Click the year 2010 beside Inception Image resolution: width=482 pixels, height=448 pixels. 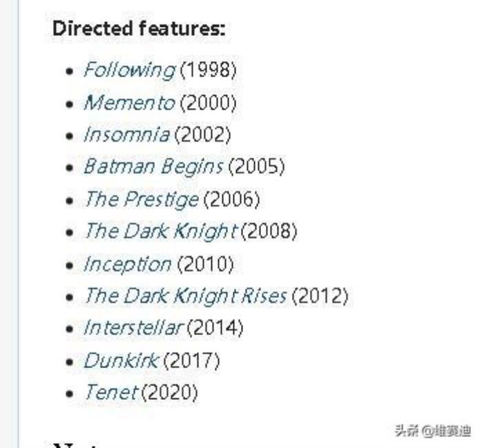point(206,264)
